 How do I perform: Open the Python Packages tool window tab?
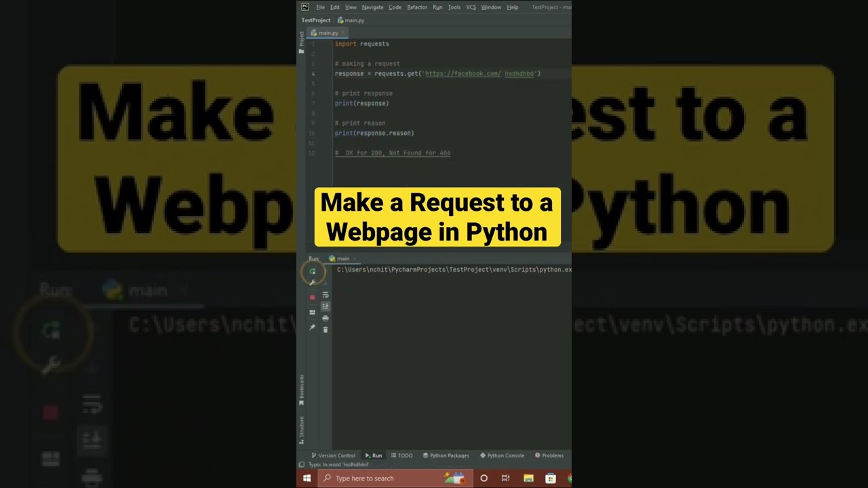(x=446, y=455)
